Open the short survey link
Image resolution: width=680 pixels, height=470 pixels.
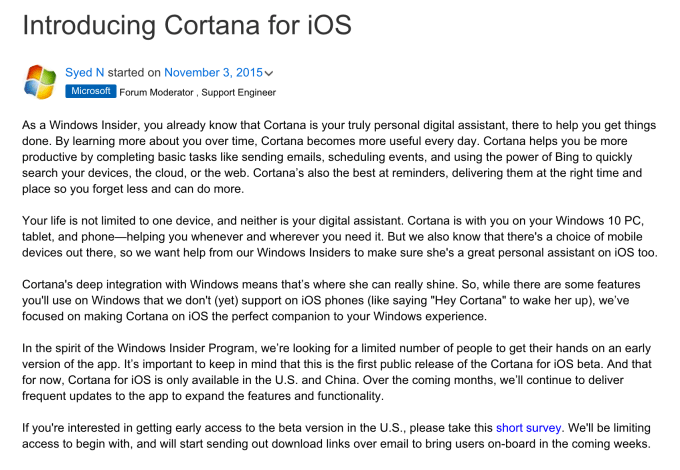[x=530, y=427]
